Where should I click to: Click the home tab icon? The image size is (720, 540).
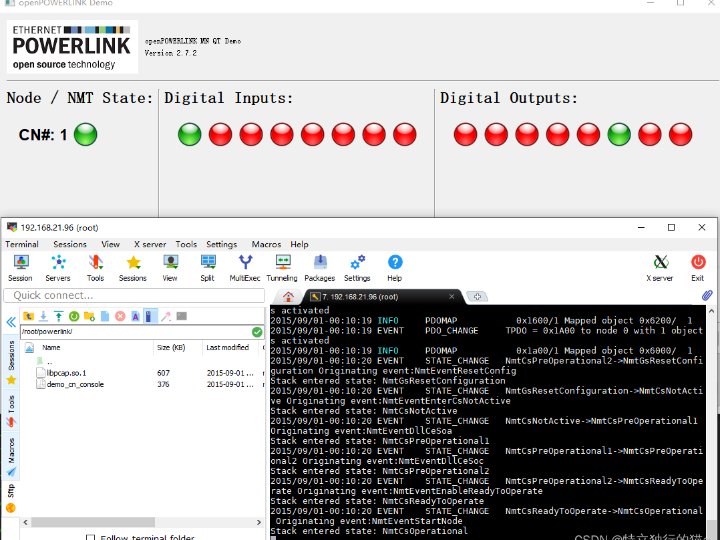coord(288,297)
